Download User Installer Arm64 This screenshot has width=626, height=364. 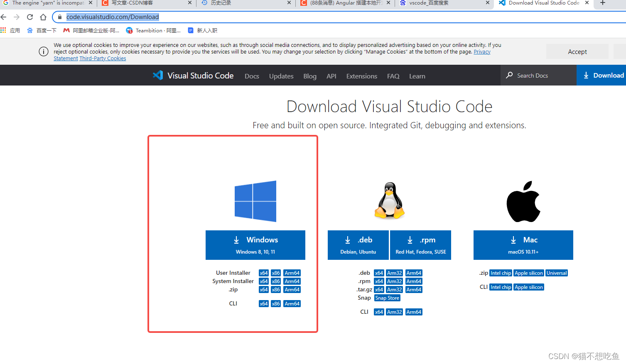(x=292, y=273)
